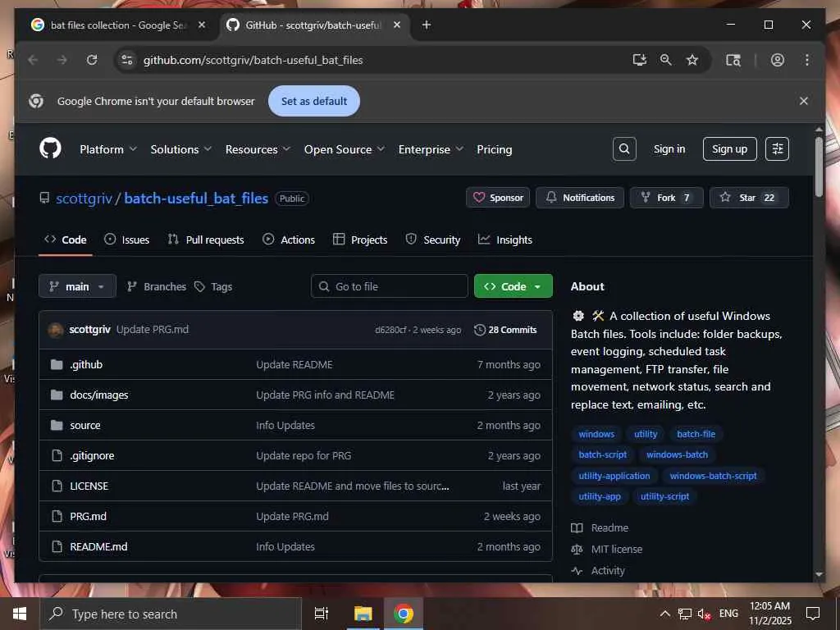This screenshot has height=630, width=840.
Task: Dismiss the default browser infobar
Action: click(804, 101)
